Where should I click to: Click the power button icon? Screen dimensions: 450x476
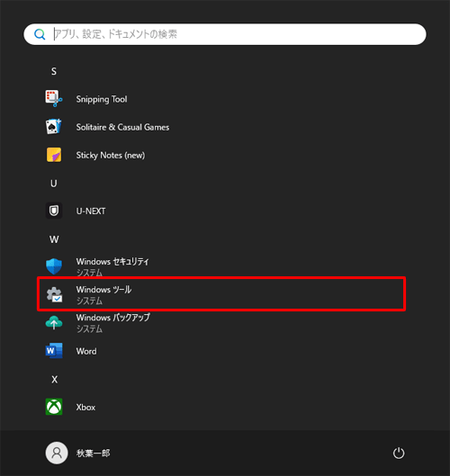pos(399,453)
